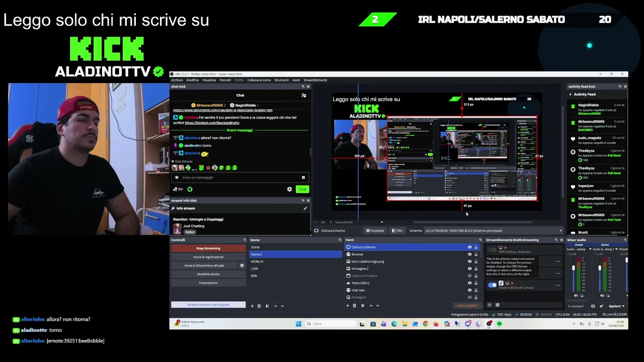Screen dimensions: 644x362
Task: Open the Strumenti menu
Action: tap(282, 80)
